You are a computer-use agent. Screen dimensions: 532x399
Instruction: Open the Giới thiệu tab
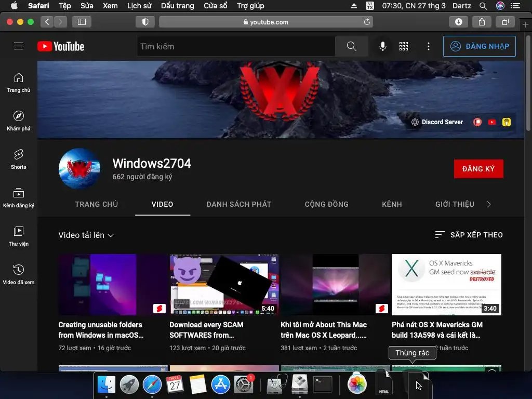coord(455,204)
